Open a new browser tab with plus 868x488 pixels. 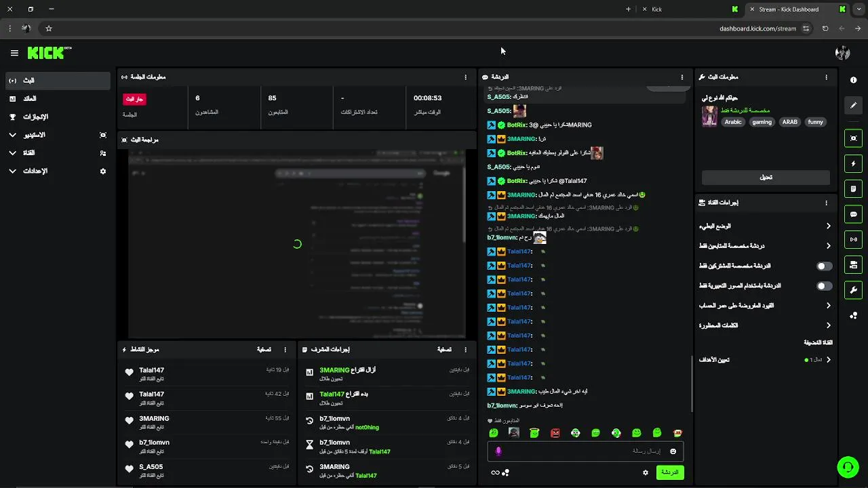coord(628,9)
